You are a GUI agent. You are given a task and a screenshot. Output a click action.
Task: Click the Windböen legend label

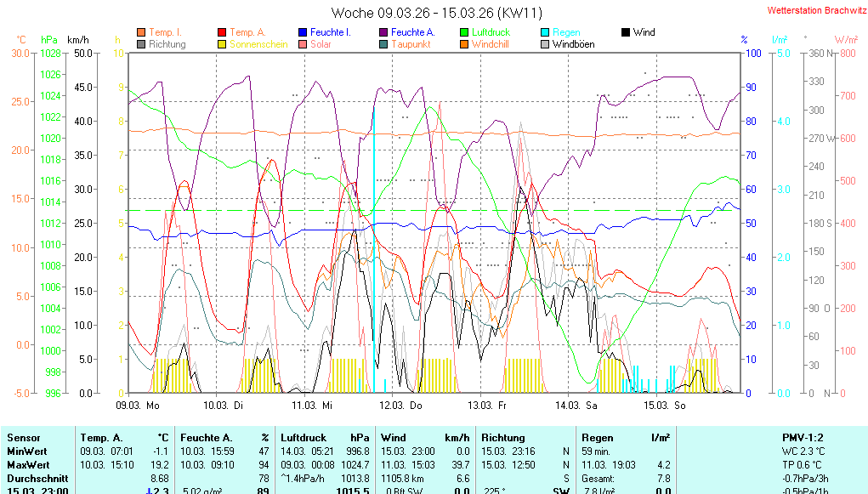pyautogui.click(x=573, y=44)
